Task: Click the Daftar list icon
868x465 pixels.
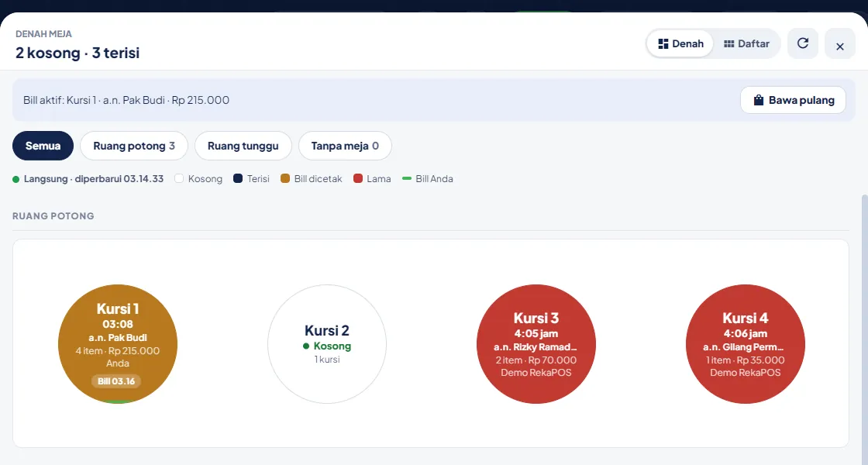Action: (x=729, y=43)
